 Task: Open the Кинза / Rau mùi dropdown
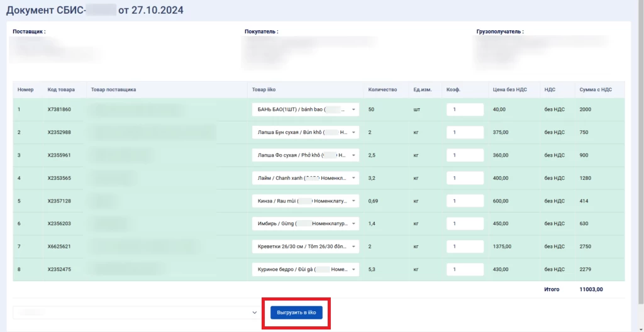pos(305,201)
